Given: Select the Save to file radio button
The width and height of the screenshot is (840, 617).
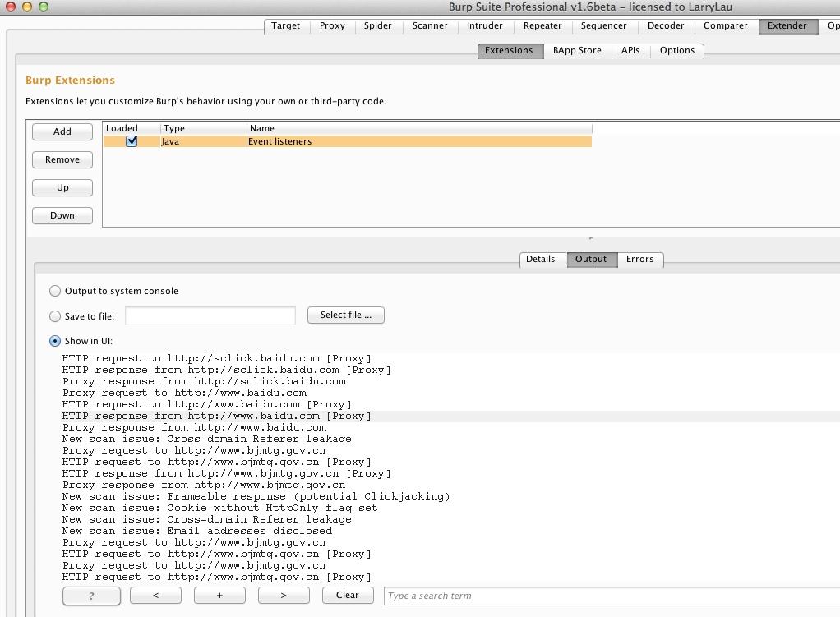Looking at the screenshot, I should pos(54,316).
